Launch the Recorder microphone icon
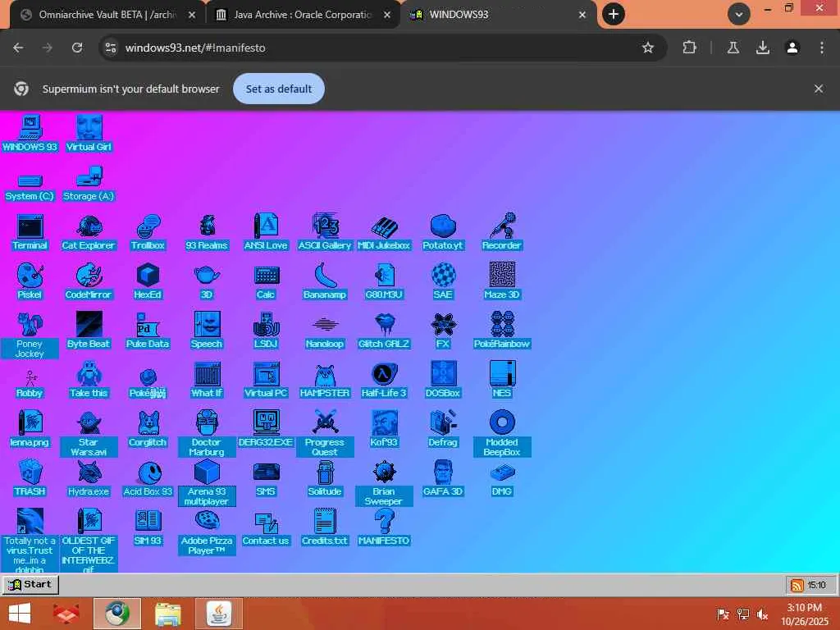Image resolution: width=840 pixels, height=630 pixels. pos(501,232)
